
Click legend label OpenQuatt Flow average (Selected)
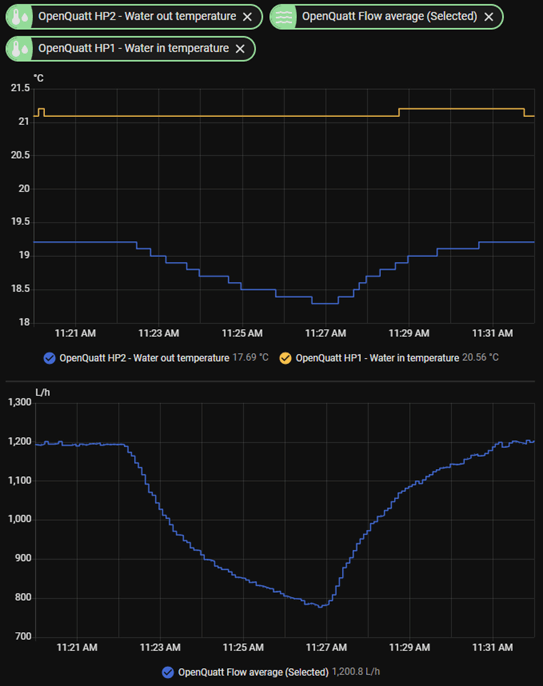[253, 672]
